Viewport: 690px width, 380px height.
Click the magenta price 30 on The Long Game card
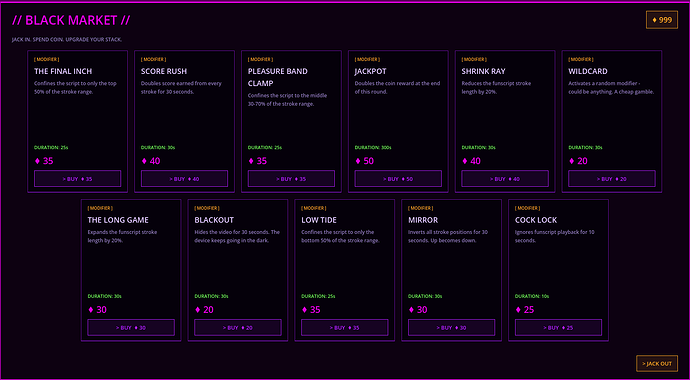pos(97,310)
